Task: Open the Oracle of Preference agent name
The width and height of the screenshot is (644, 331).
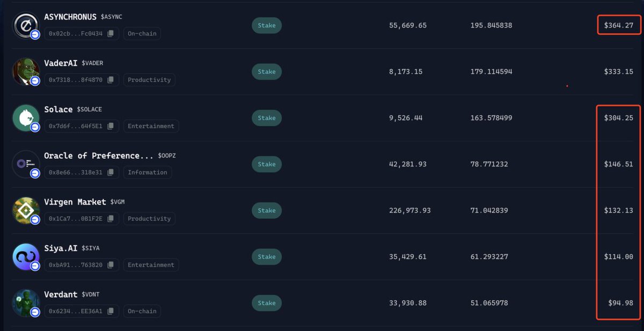Action: pyautogui.click(x=99, y=156)
